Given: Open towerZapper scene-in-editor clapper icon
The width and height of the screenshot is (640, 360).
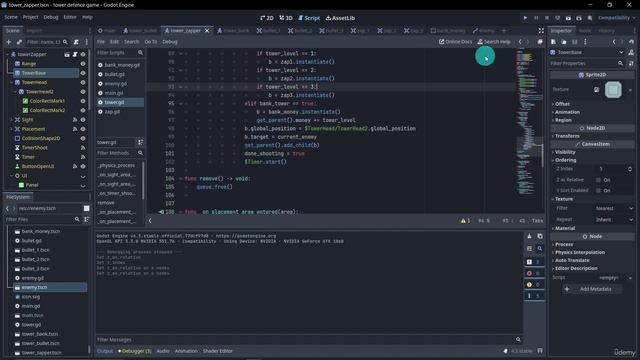Looking at the screenshot, I should (67, 54).
